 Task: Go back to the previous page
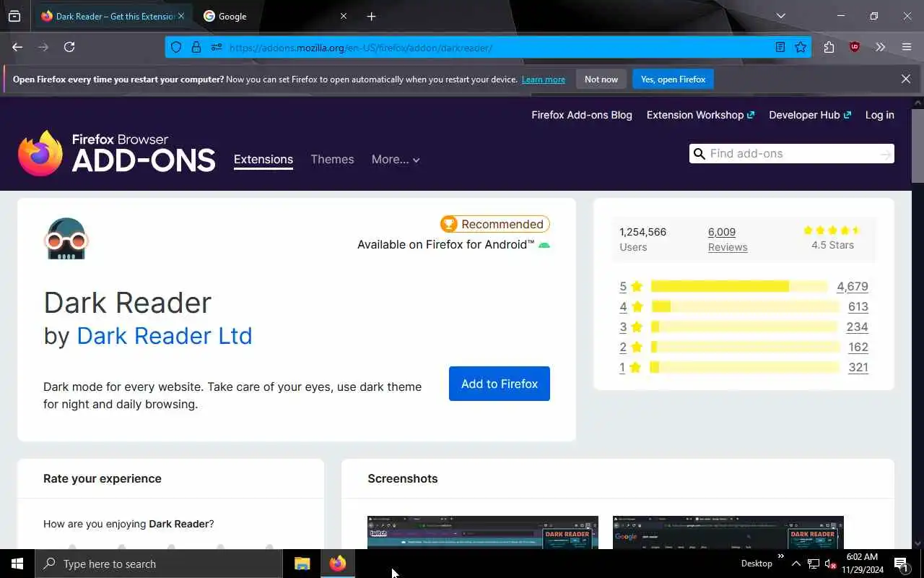click(17, 47)
